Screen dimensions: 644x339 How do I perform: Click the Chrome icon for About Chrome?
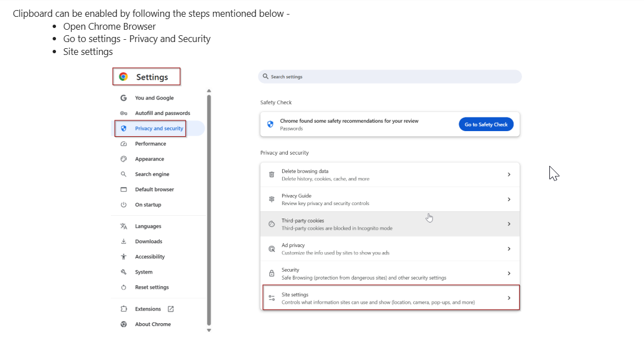(123, 324)
